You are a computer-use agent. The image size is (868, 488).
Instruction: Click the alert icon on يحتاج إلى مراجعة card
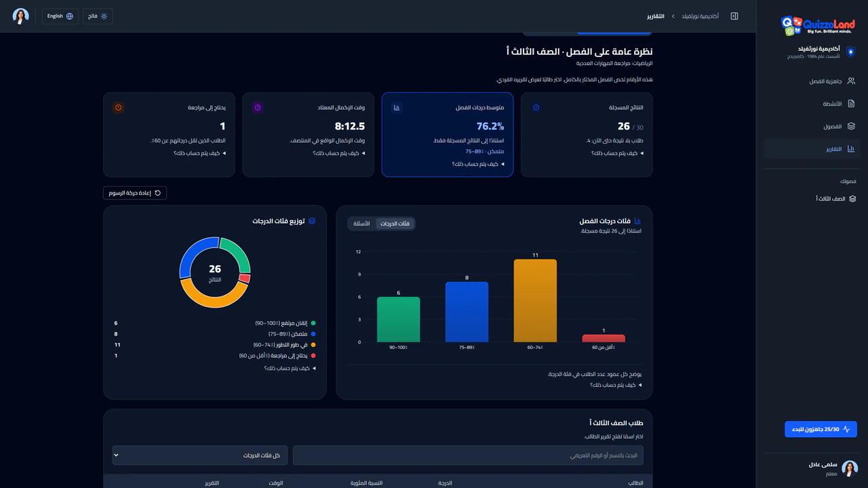(119, 108)
